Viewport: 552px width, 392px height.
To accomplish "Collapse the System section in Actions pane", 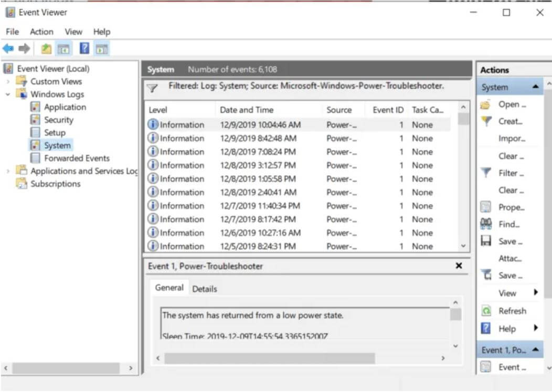I will [x=536, y=87].
